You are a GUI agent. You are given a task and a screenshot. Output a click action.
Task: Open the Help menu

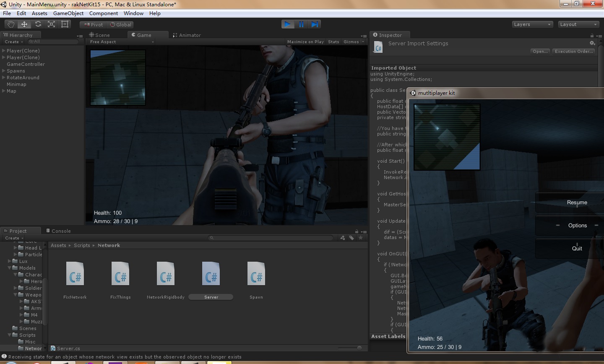(155, 13)
